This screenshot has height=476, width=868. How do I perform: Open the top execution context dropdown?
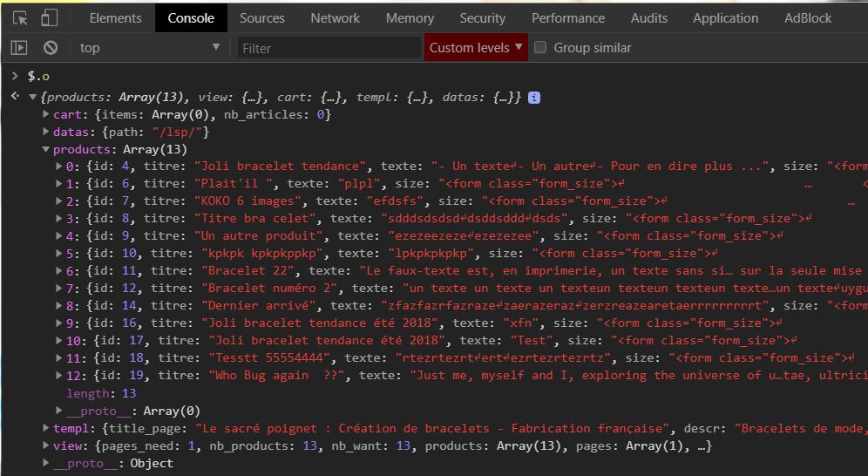[x=150, y=48]
